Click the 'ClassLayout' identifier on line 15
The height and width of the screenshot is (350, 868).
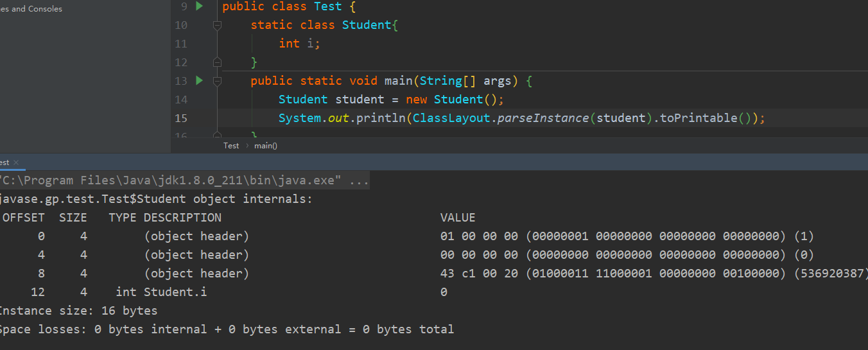click(451, 118)
